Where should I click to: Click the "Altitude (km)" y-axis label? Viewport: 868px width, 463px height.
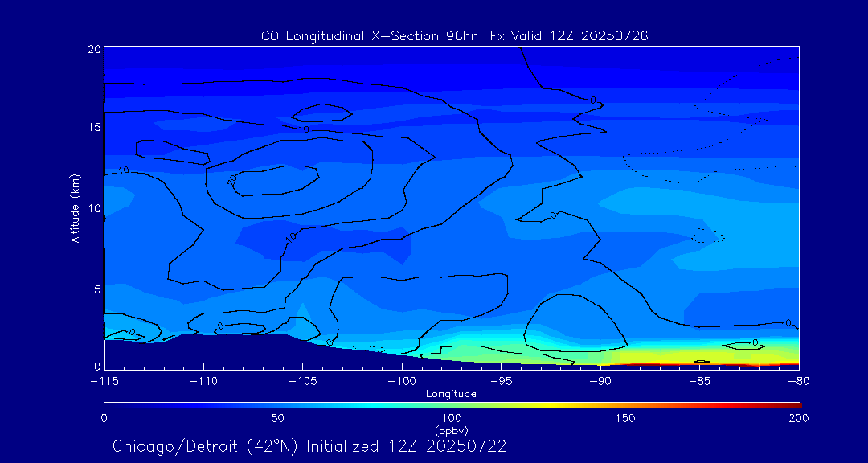(x=76, y=207)
